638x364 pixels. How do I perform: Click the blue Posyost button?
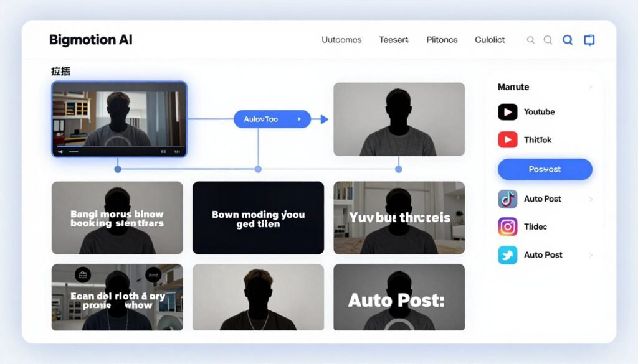(x=545, y=169)
